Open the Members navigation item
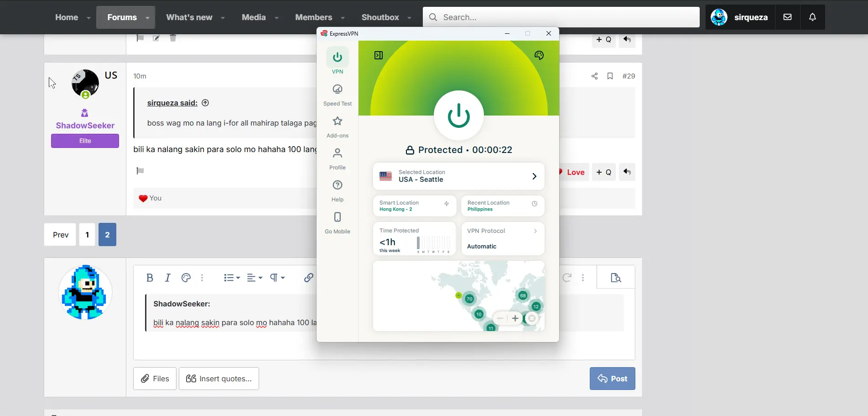This screenshot has width=868, height=416. click(x=313, y=17)
